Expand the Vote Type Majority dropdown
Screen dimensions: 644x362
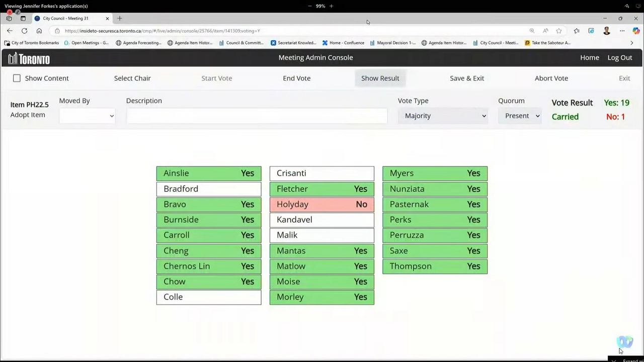tap(443, 116)
